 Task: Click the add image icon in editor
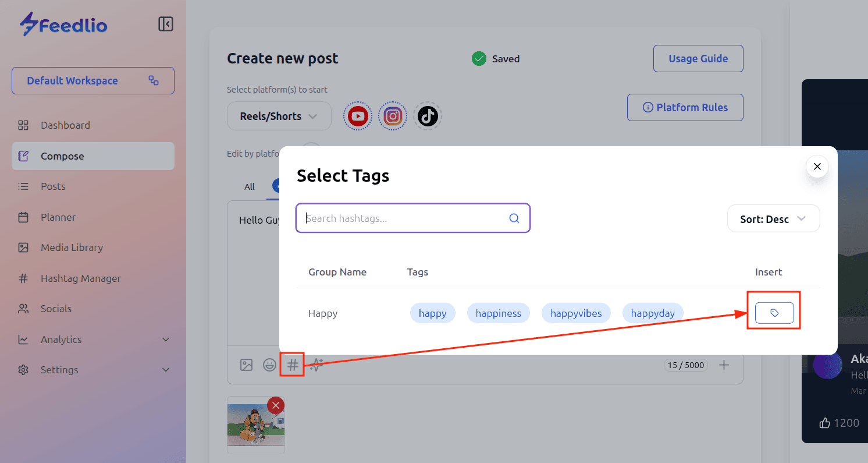pyautogui.click(x=247, y=365)
